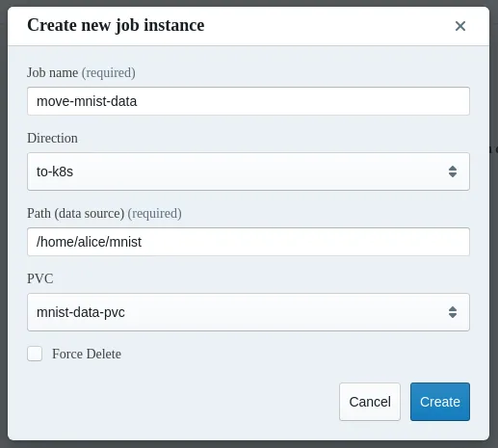Open the PVC dropdown showing mnist-data-pvc
Screen dimensions: 498x448
(249, 312)
